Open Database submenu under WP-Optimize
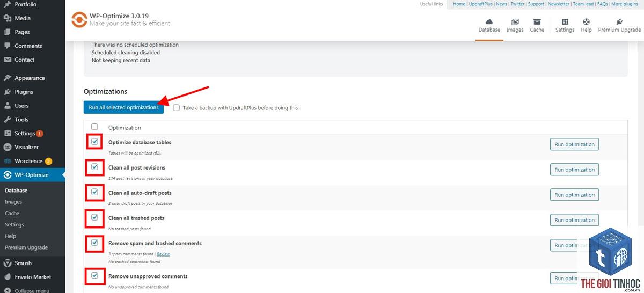644x293 pixels. point(16,191)
